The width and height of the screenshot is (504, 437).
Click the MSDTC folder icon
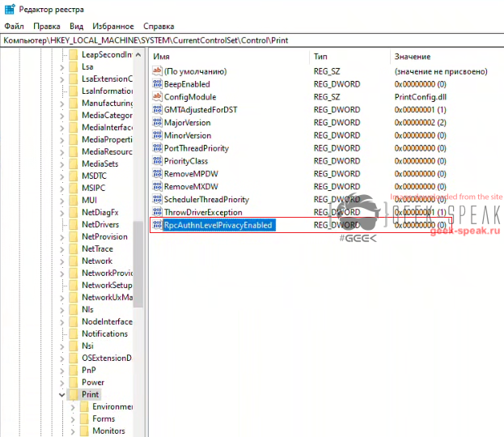click(x=73, y=176)
